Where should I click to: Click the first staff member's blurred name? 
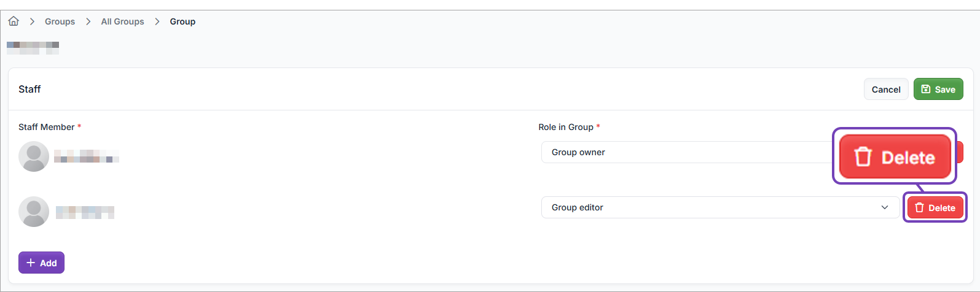pos(86,156)
